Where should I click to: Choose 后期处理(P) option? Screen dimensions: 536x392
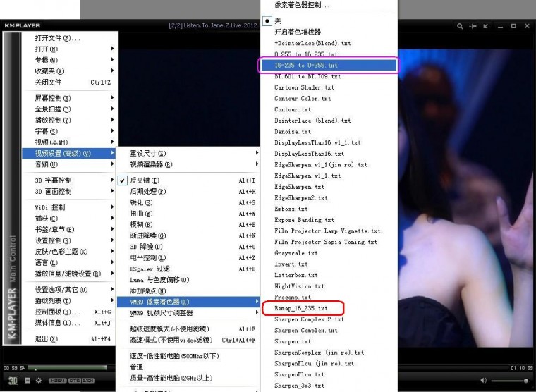[188, 191]
